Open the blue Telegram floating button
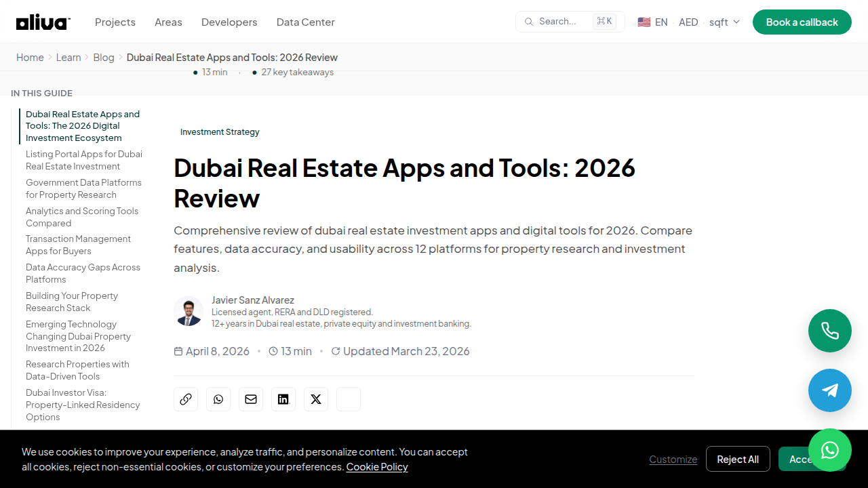The width and height of the screenshot is (868, 488). pyautogui.click(x=830, y=390)
